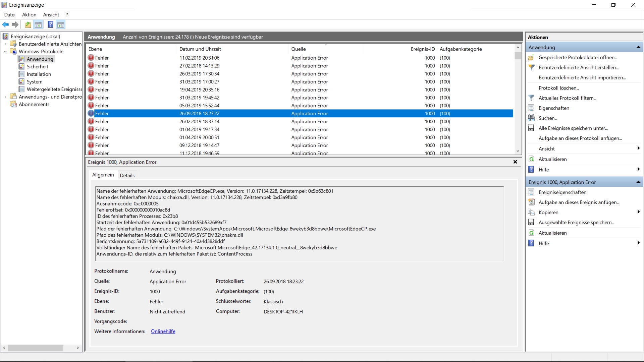This screenshot has height=362, width=644.
Task: Click the green Aktualisieren icon under Anwendung
Action: tap(531, 159)
